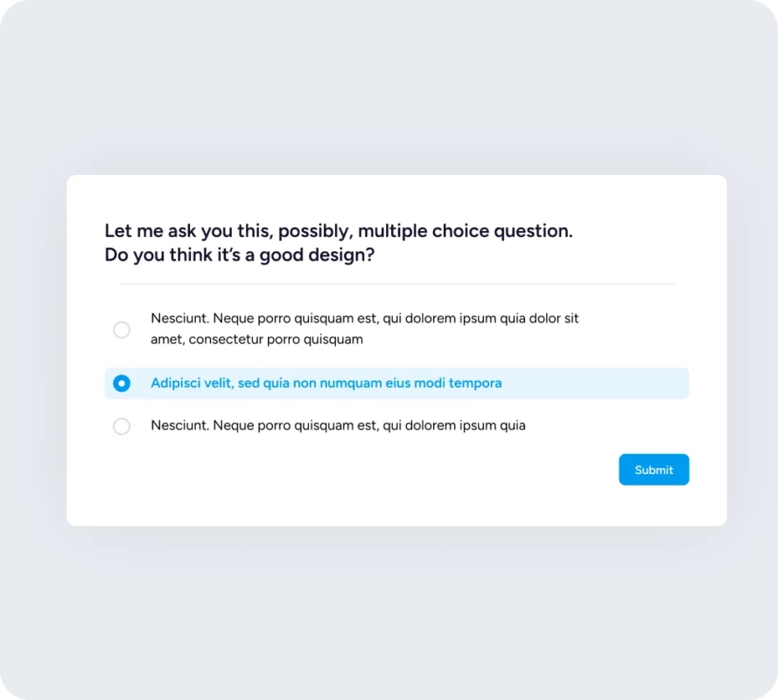Select the first option's radio button

122,330
